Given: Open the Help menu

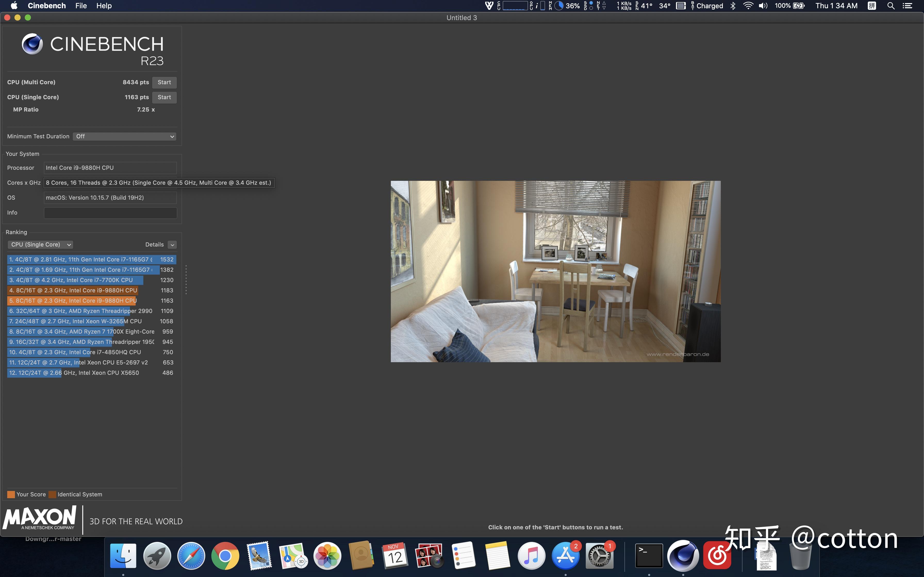Looking at the screenshot, I should pos(104,6).
